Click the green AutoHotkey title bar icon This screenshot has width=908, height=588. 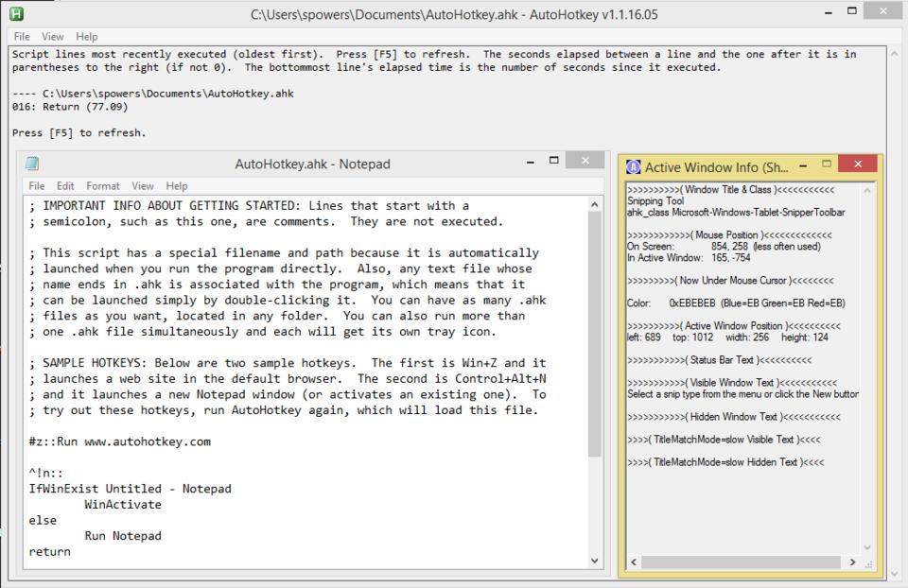15,14
